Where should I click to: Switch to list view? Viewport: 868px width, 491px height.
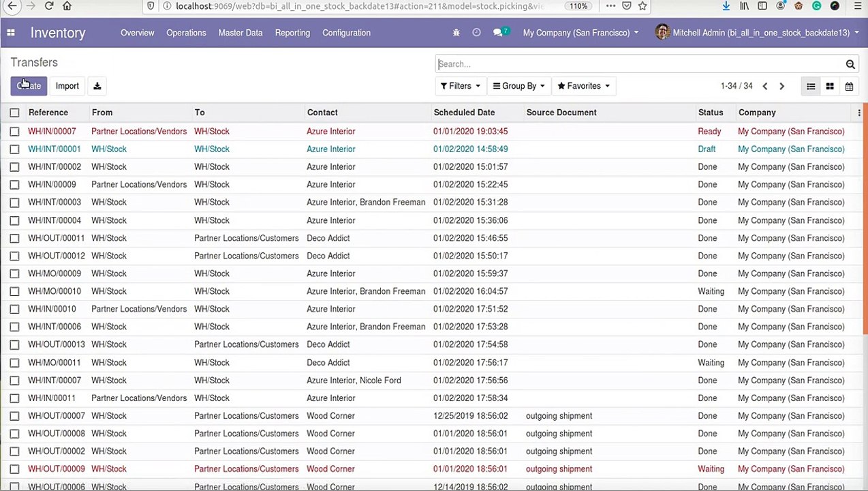(811, 86)
